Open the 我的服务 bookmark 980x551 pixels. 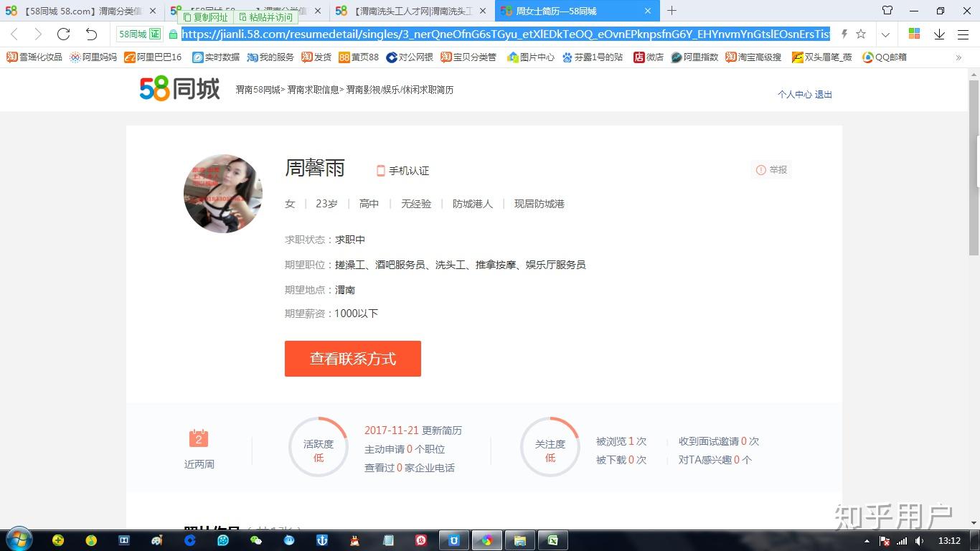click(x=270, y=57)
